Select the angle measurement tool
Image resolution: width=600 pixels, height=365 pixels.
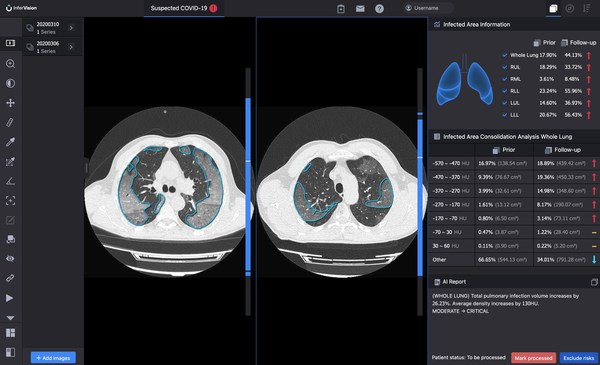coord(10,181)
